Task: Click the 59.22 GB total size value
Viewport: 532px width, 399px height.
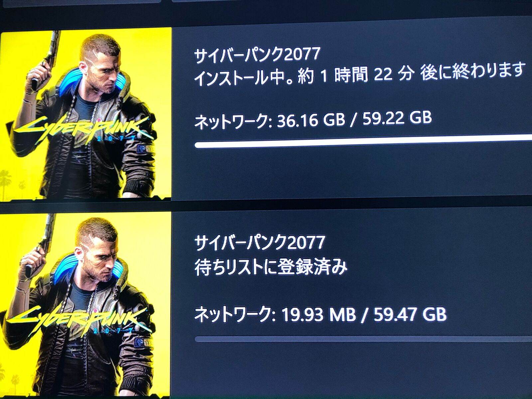Action: 397,117
